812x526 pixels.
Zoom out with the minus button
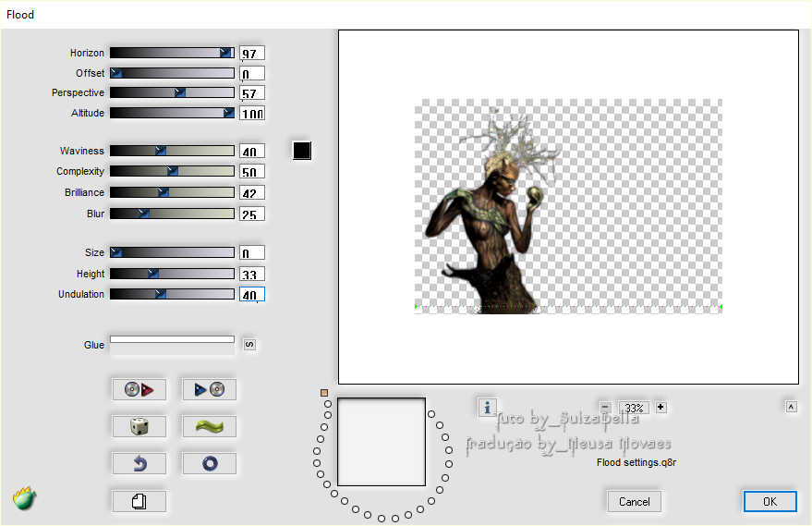pos(605,408)
